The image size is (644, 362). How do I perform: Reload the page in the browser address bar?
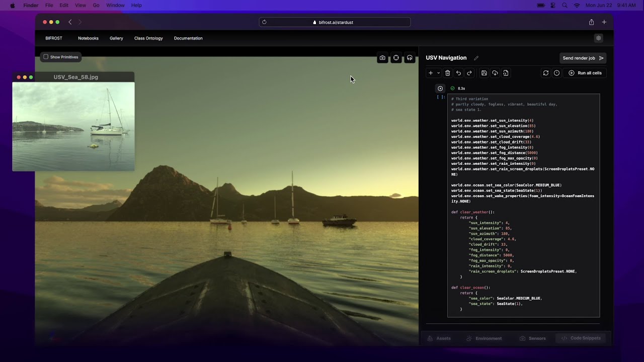[x=264, y=22]
